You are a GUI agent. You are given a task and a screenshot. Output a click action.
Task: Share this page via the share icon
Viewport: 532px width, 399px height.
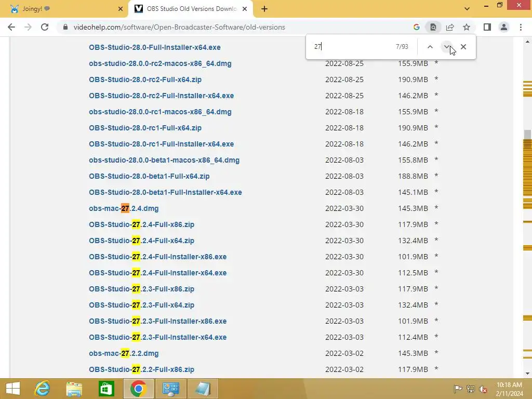450,27
